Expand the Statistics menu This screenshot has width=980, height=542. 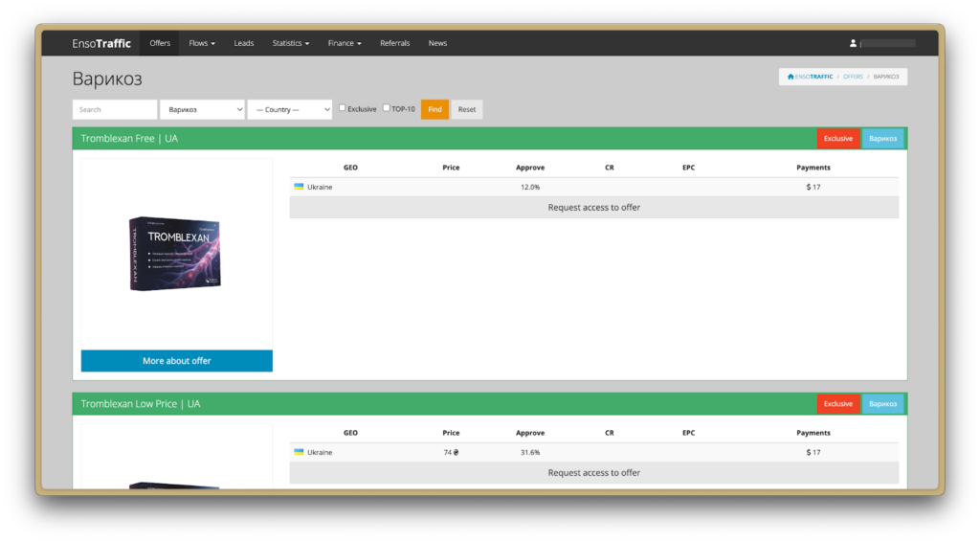pyautogui.click(x=290, y=43)
